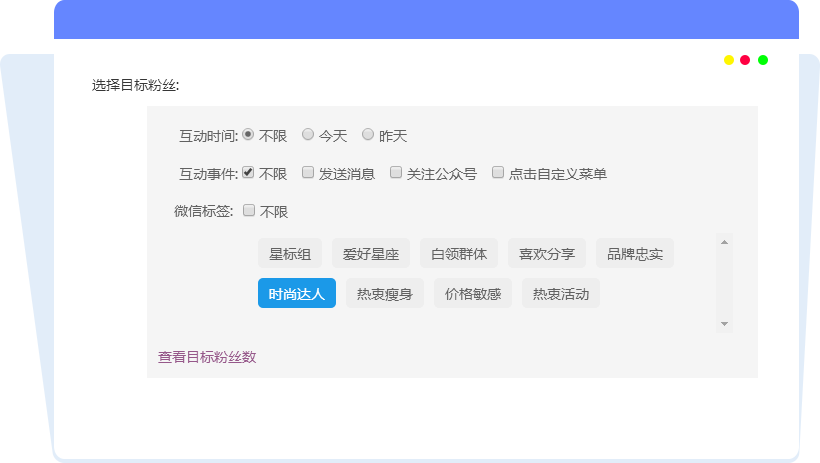Select the 喜欢分享 tag

tap(547, 254)
